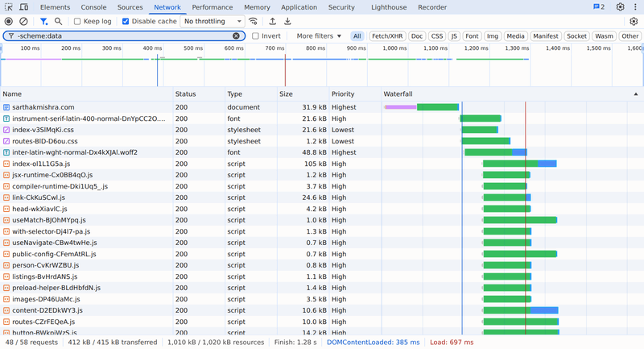Click document icon for sarthakmishra.com
644x349 pixels.
tap(6, 107)
